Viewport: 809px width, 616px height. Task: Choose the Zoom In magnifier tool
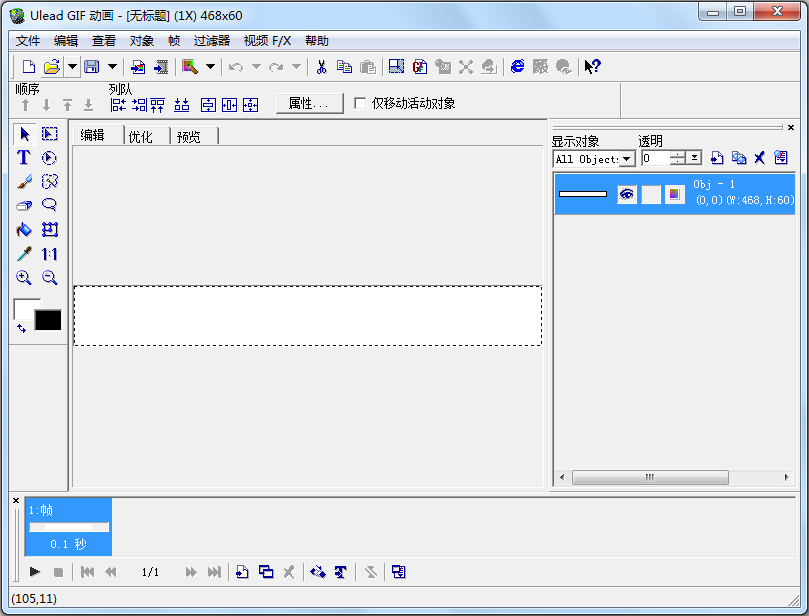click(24, 277)
